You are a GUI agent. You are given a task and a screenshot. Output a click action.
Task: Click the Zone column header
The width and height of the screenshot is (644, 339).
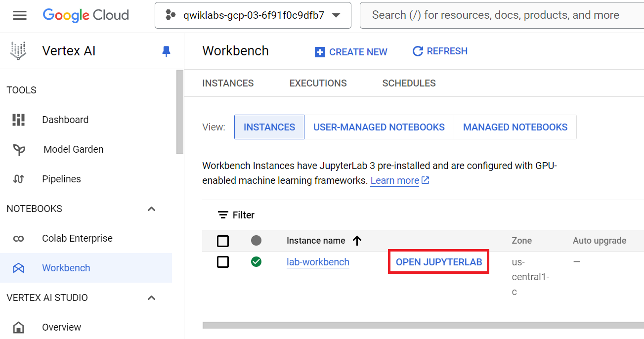click(522, 241)
